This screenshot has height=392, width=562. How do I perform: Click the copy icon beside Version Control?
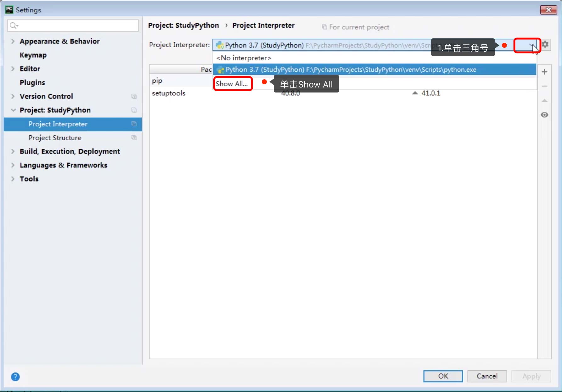(x=134, y=96)
